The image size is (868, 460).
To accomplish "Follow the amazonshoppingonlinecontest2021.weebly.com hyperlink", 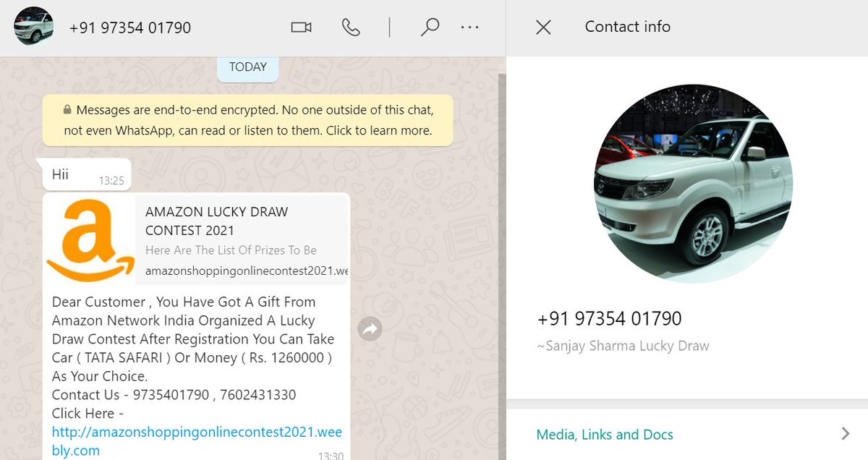I will 197,441.
